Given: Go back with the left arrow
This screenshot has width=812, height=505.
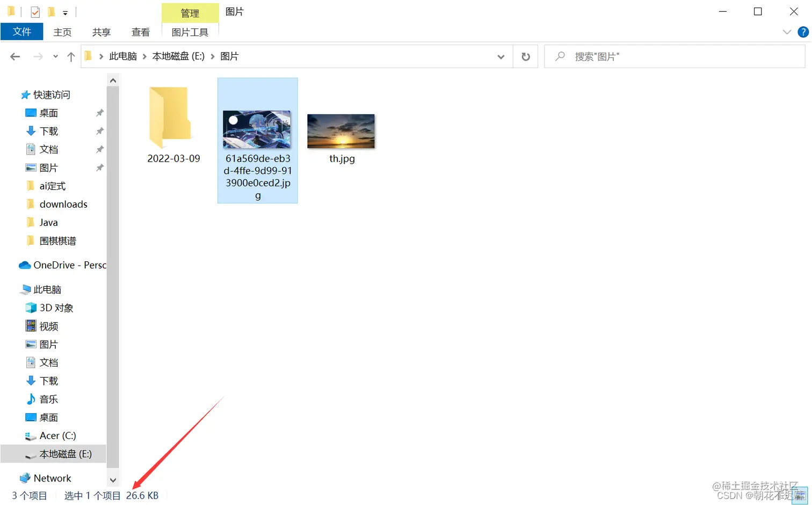Looking at the screenshot, I should point(15,56).
